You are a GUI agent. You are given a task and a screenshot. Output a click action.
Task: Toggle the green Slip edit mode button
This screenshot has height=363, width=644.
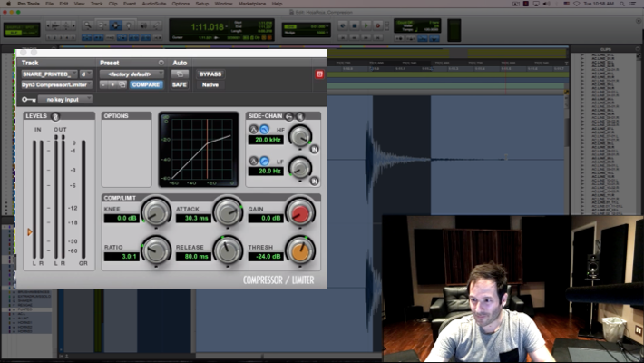pos(13,33)
